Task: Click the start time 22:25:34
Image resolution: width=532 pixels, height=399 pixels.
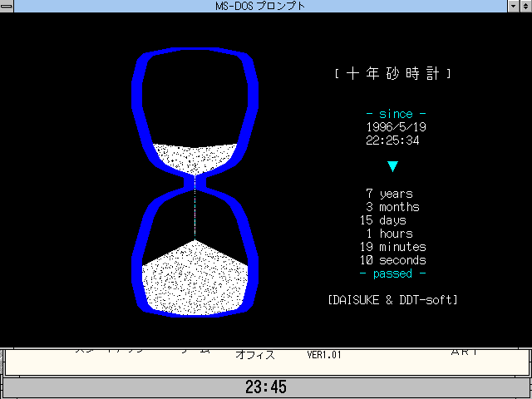Action: coord(392,140)
